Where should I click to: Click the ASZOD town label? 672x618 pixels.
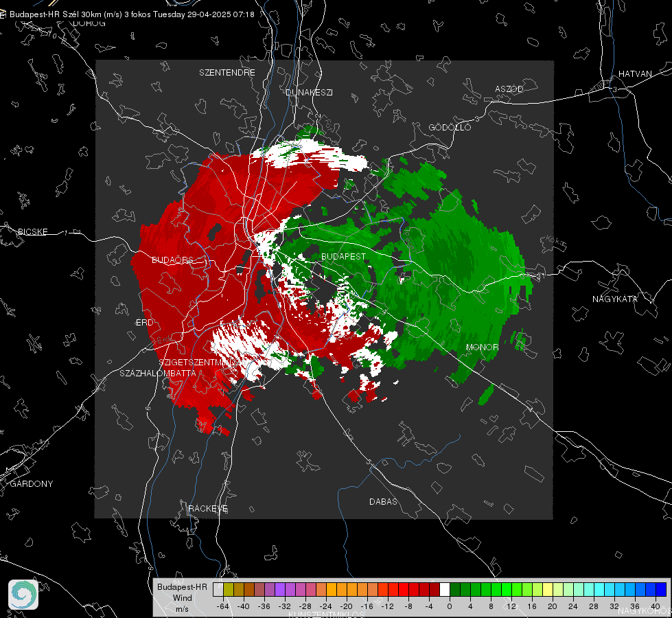pyautogui.click(x=509, y=89)
